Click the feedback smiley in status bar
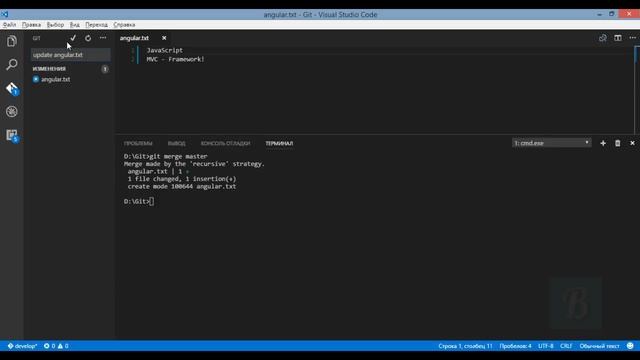This screenshot has height=360, width=640. [630, 346]
